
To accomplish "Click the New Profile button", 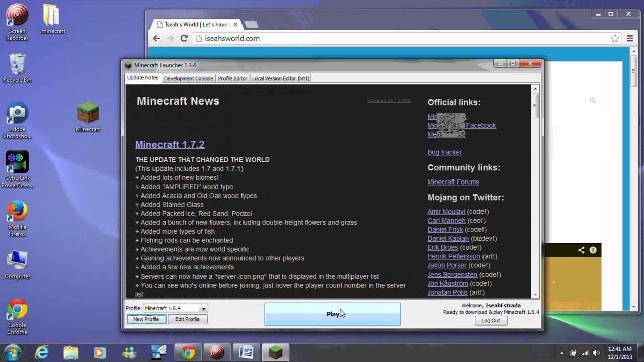I will pos(146,319).
